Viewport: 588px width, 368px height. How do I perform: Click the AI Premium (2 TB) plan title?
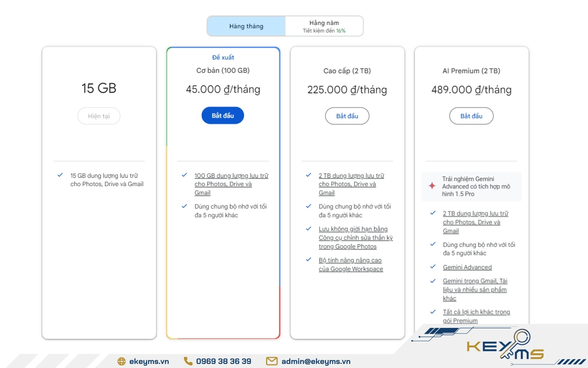[471, 71]
